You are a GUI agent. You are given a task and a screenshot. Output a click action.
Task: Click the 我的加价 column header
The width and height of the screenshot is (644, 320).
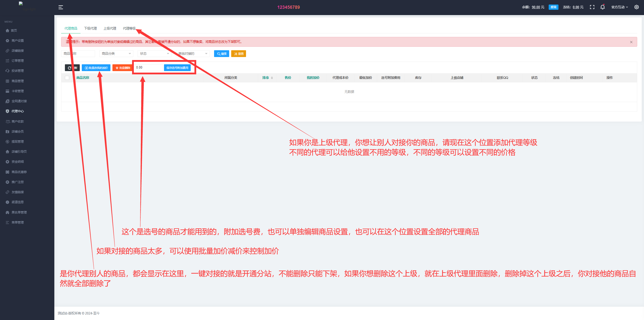pyautogui.click(x=313, y=78)
